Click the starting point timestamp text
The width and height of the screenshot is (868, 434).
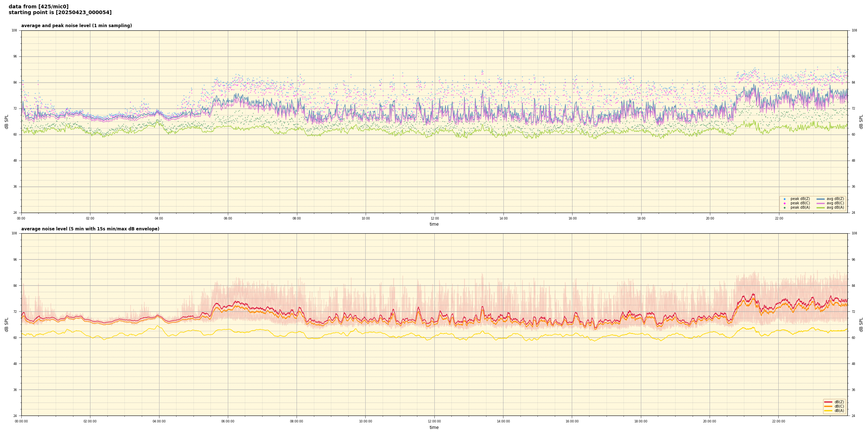[x=60, y=13]
